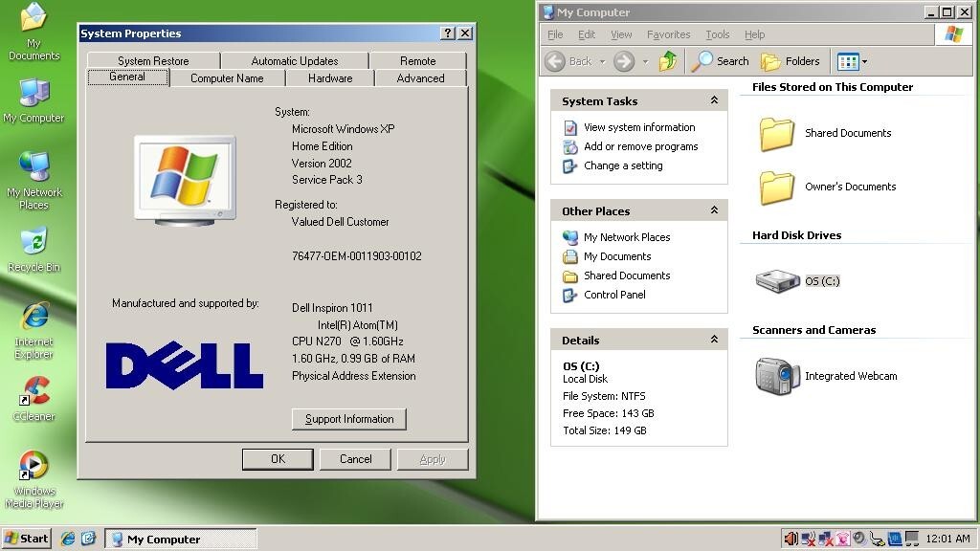980x551 pixels.
Task: Click wireless network disconnected tray icon
Action: tap(808, 539)
